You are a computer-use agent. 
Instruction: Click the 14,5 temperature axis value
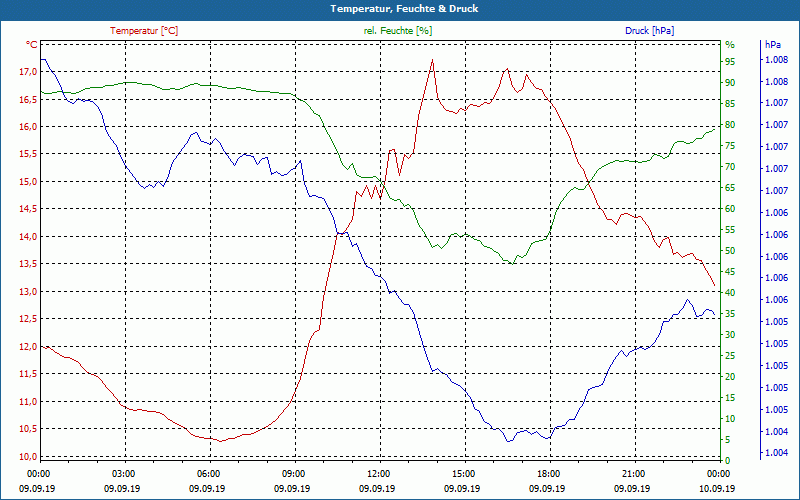pos(28,209)
